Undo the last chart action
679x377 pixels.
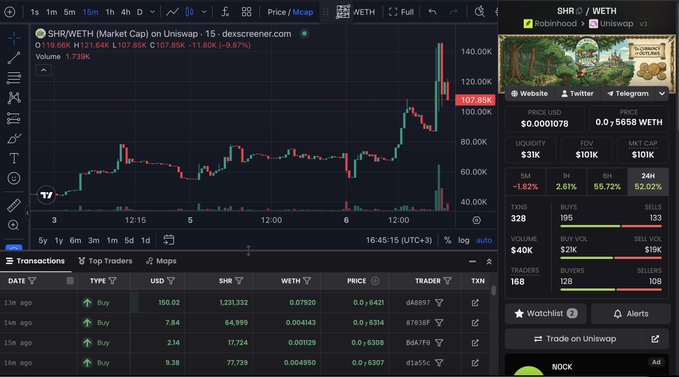(x=432, y=12)
